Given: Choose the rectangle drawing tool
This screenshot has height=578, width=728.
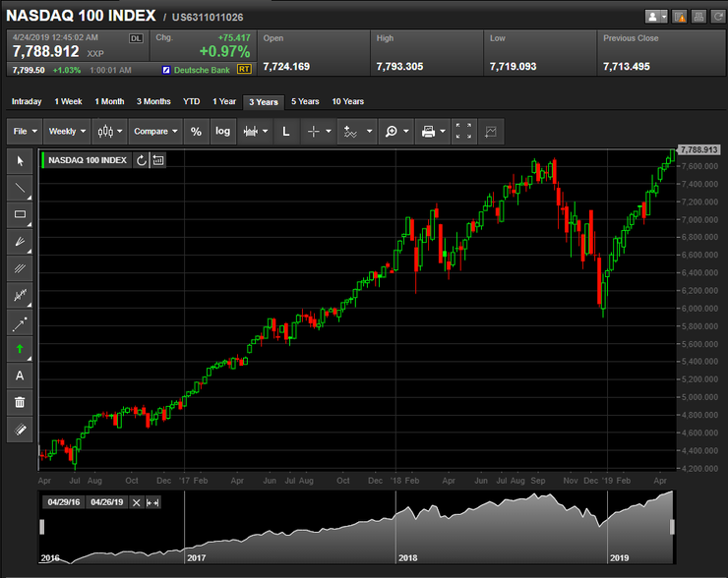Looking at the screenshot, I should [20, 214].
